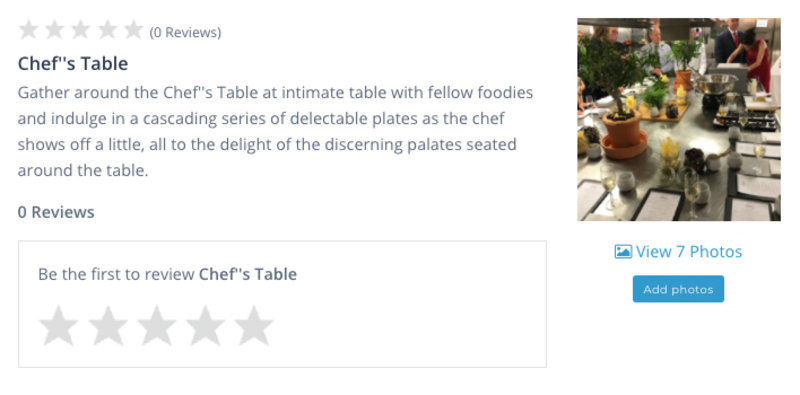Click the Be the first to review text
The height and width of the screenshot is (395, 800).
(116, 274)
